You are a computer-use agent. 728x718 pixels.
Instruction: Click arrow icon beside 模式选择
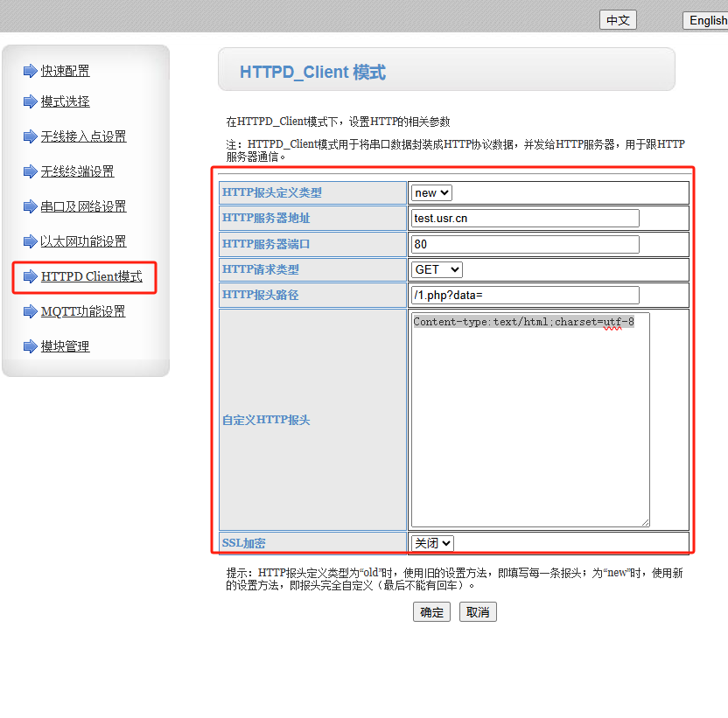[x=30, y=101]
